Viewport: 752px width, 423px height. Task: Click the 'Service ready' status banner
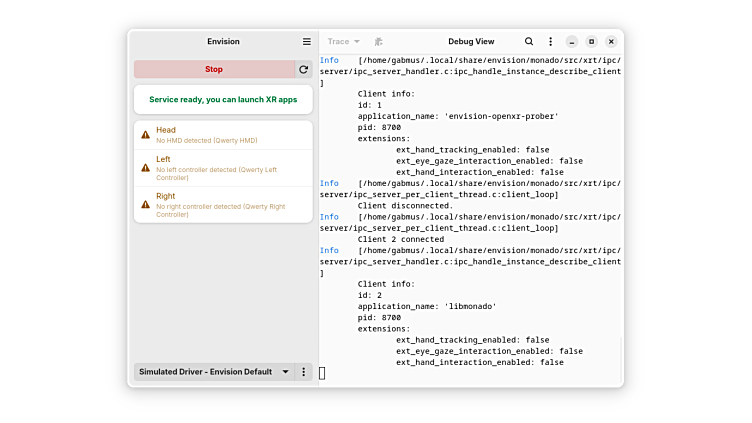[x=223, y=100]
